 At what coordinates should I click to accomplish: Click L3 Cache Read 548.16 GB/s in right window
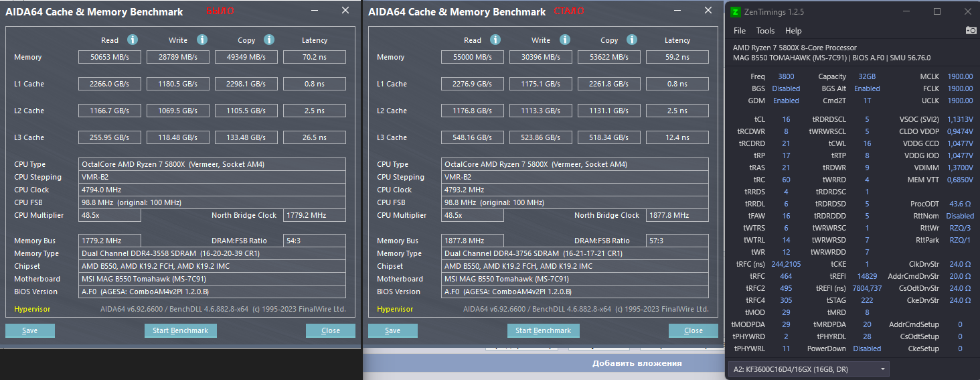tap(473, 137)
